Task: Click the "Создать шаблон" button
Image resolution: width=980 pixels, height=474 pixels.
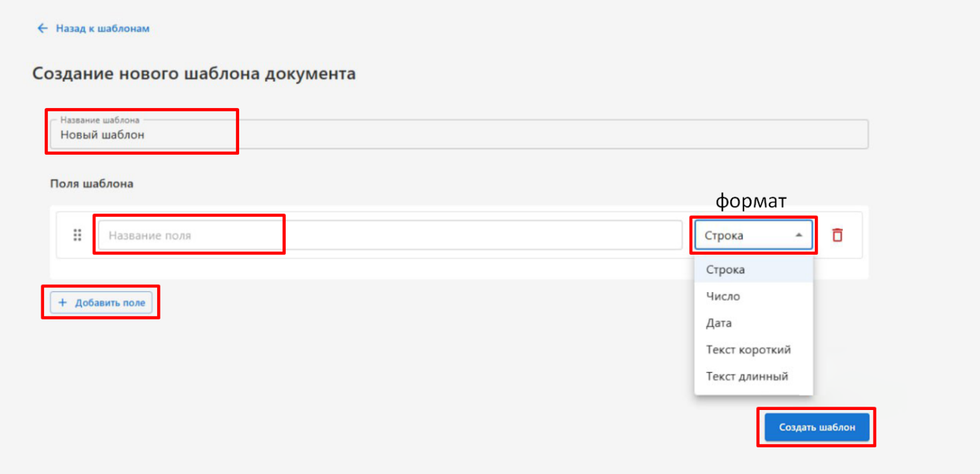Action: 817,427
